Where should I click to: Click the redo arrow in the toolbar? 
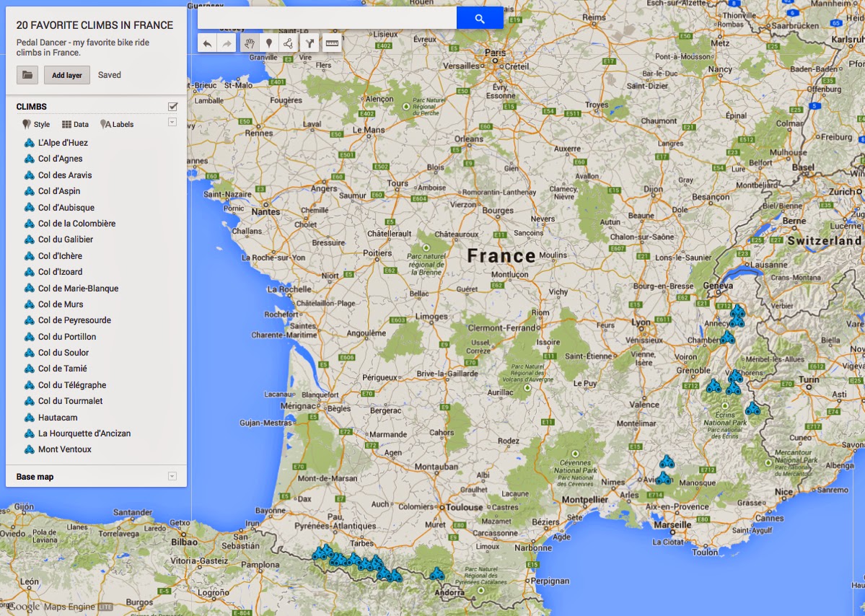pyautogui.click(x=228, y=43)
